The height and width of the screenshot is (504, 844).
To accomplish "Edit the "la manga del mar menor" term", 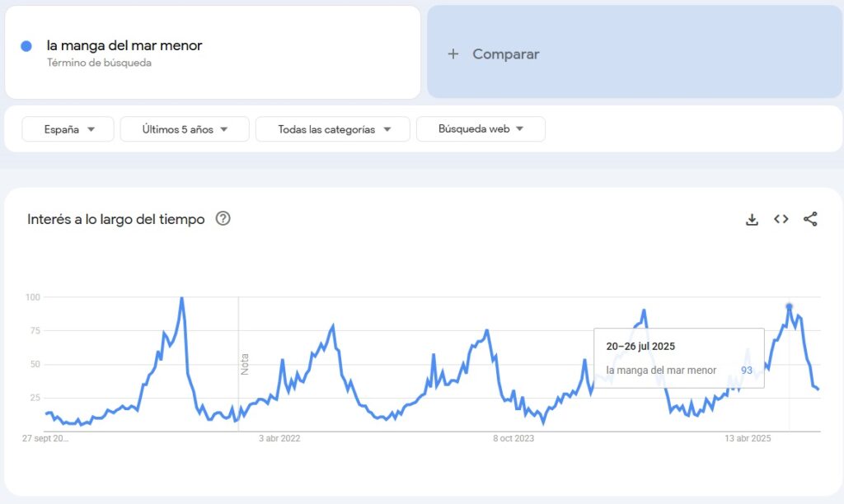I will pyautogui.click(x=124, y=46).
